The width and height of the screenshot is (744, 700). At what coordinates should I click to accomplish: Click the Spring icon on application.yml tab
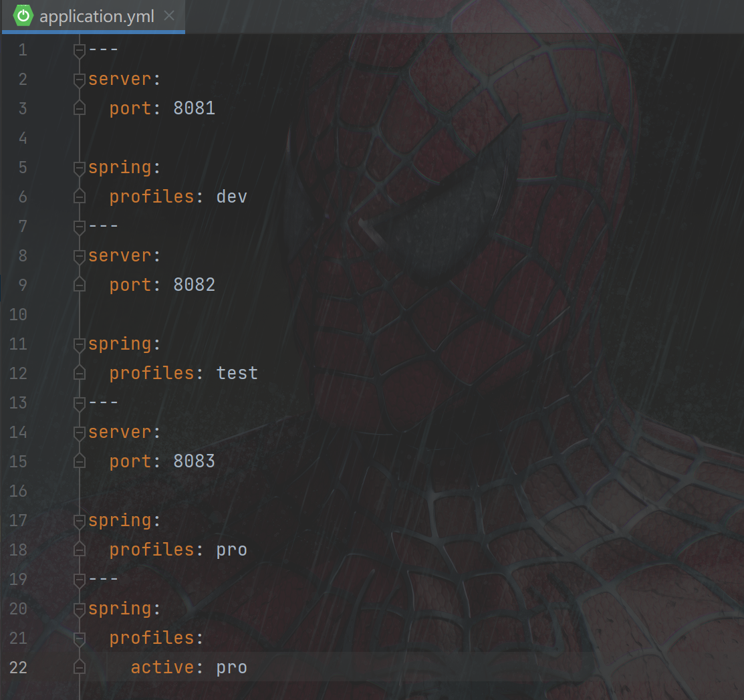[x=23, y=16]
